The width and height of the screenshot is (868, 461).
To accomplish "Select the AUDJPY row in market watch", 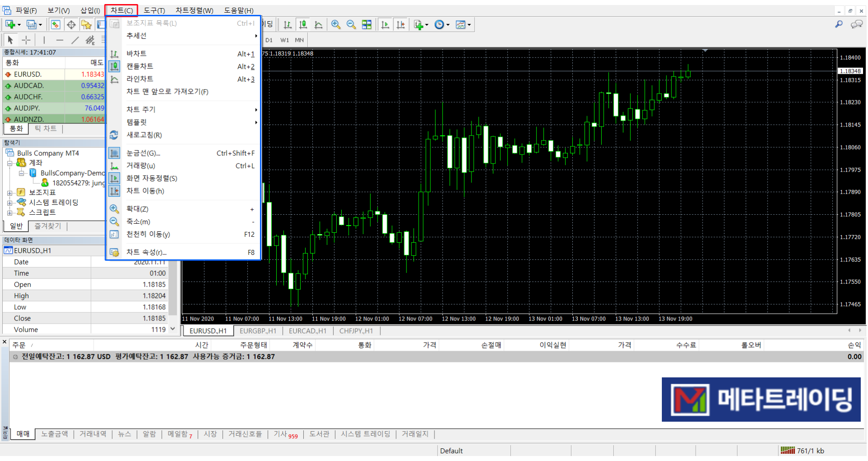I will click(27, 108).
